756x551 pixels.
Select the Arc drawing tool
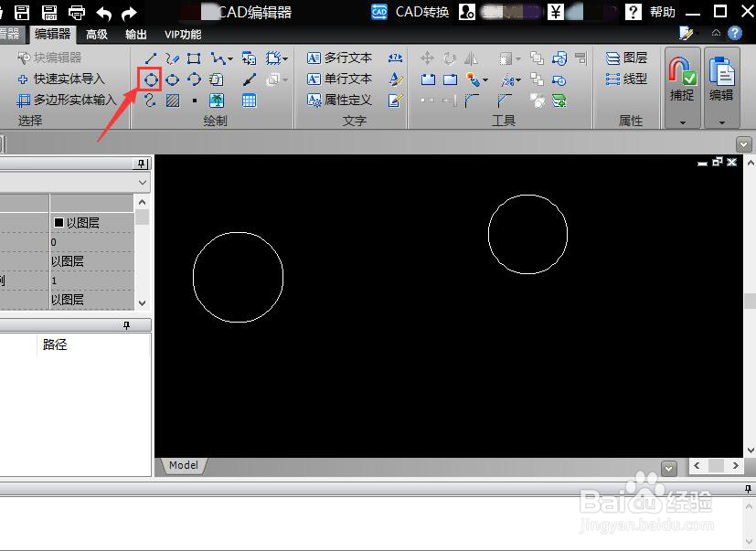click(194, 79)
